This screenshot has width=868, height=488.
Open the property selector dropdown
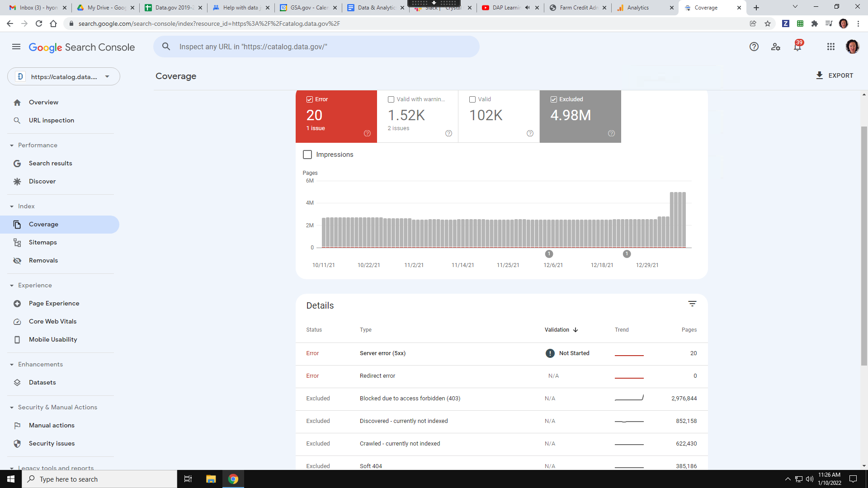pos(64,76)
